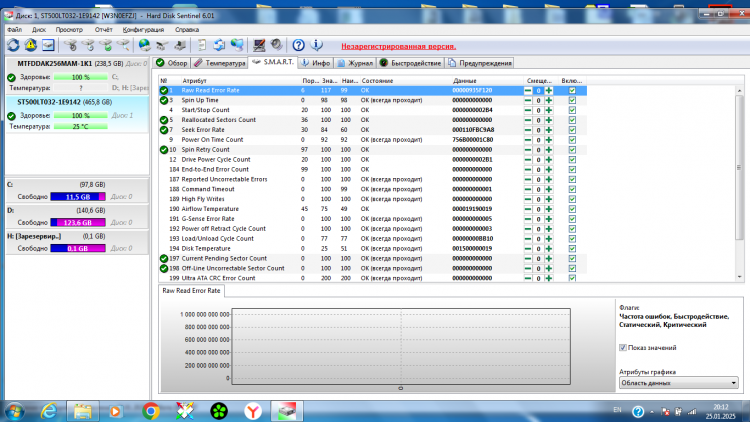Click the C: free space 11,5 GB bar
The image size is (750, 422).
click(x=78, y=197)
